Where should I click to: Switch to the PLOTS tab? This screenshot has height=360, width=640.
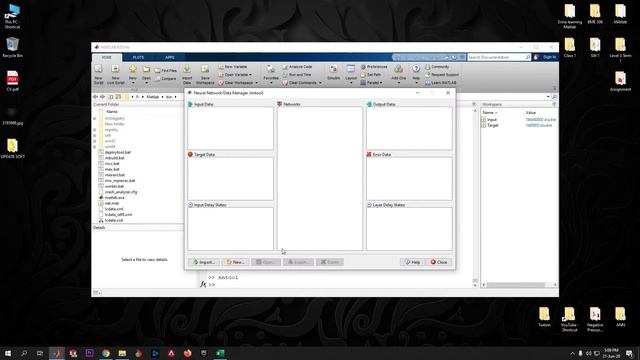click(x=138, y=57)
